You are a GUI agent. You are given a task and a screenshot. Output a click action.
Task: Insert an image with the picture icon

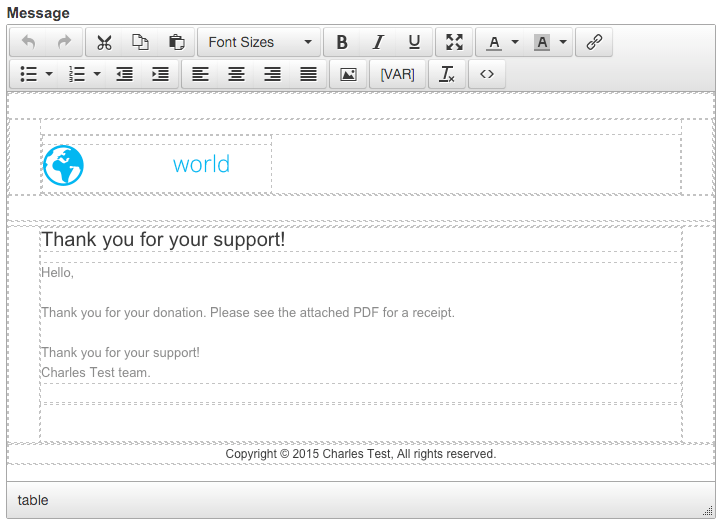click(348, 74)
